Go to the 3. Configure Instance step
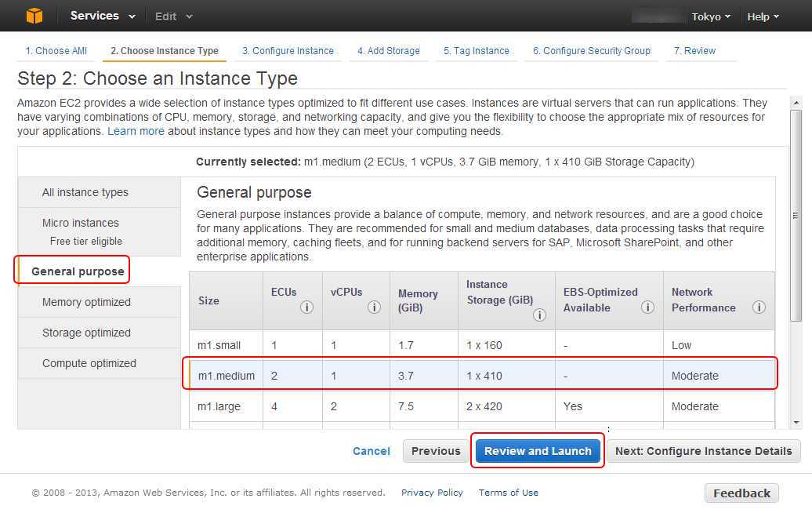The height and width of the screenshot is (513, 812). click(x=288, y=51)
